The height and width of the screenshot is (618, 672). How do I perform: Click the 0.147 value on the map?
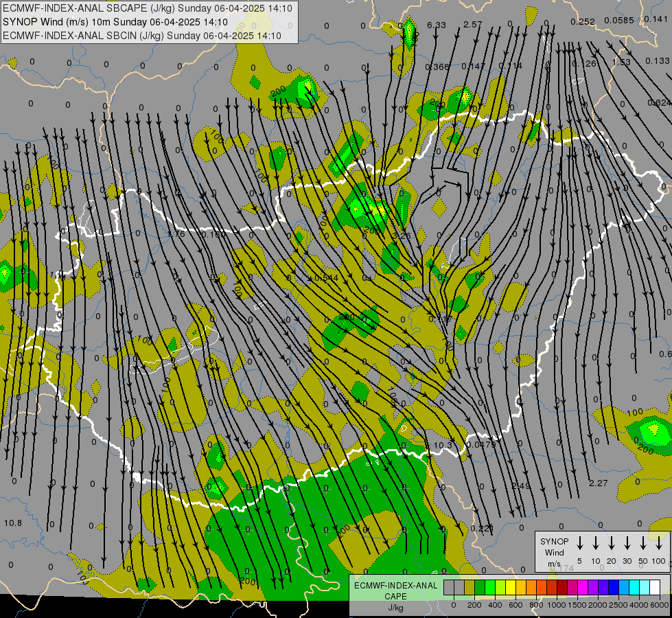click(473, 66)
